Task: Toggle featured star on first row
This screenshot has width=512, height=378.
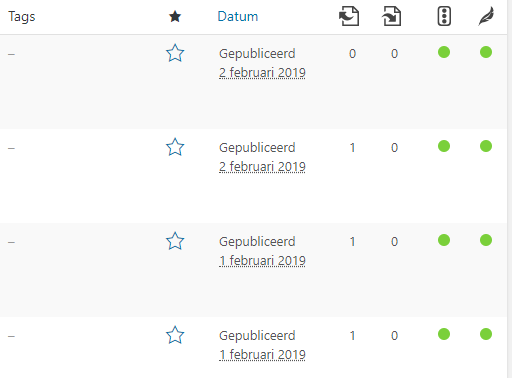Action: coord(175,53)
